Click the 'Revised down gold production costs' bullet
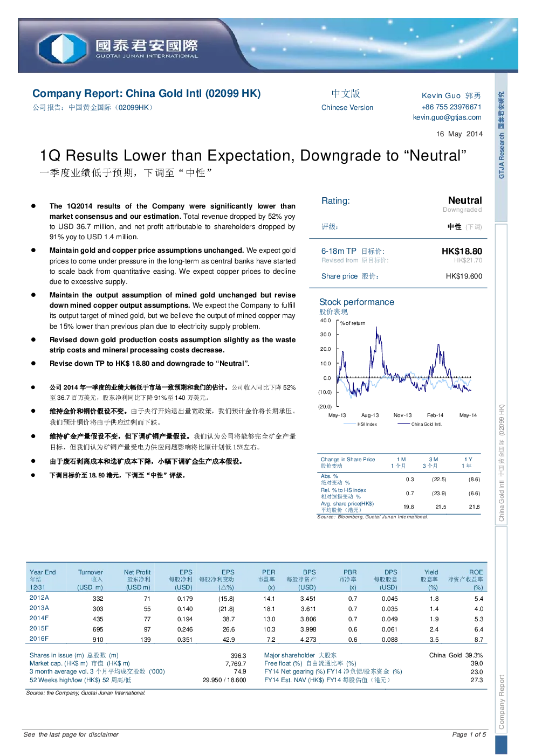 tap(173, 345)
